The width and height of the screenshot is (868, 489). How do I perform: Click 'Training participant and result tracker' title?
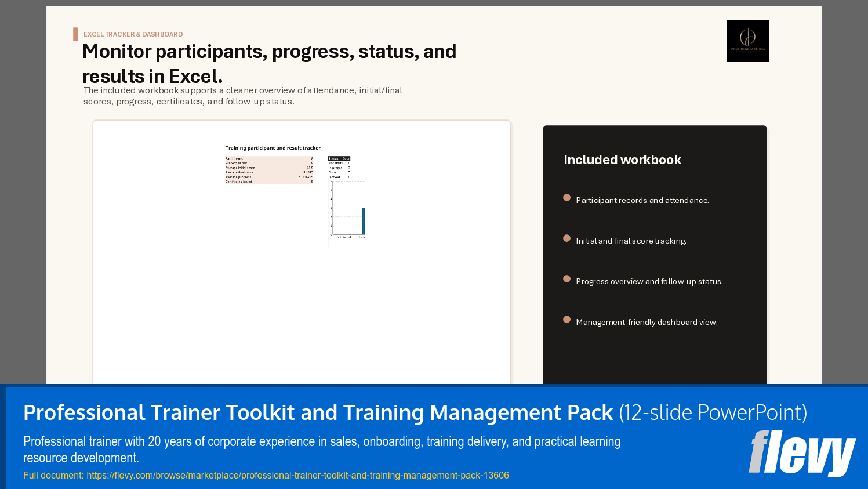(273, 148)
